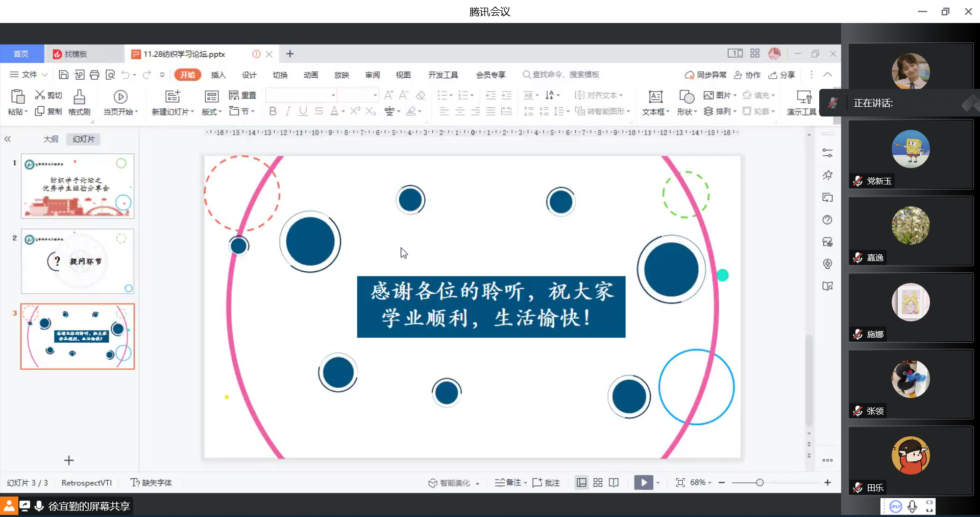This screenshot has height=517, width=980.
Task: Switch to slide sorter view icon
Action: click(x=598, y=483)
